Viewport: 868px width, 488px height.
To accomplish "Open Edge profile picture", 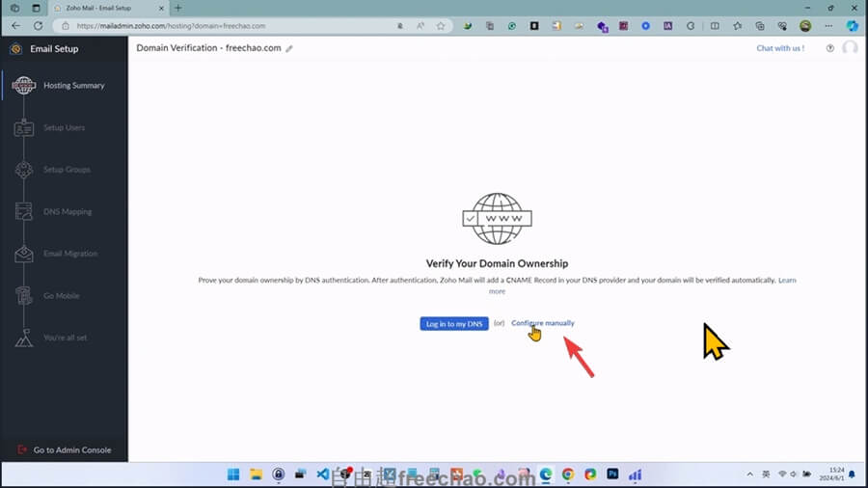I will point(805,26).
